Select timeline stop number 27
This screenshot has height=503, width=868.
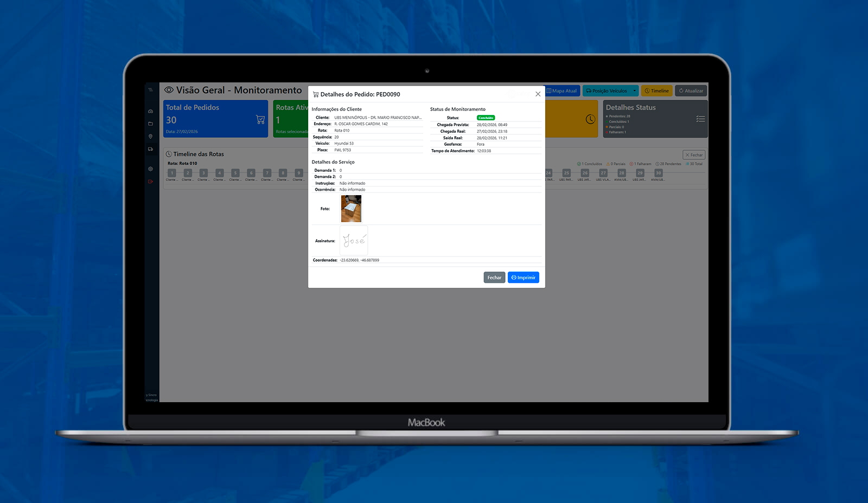[x=603, y=173]
